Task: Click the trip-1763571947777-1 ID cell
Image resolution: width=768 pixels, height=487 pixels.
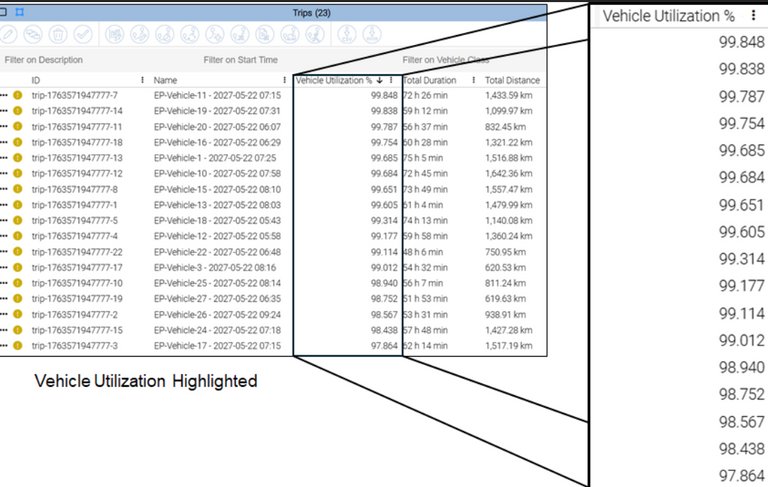Action: pyautogui.click(x=74, y=205)
